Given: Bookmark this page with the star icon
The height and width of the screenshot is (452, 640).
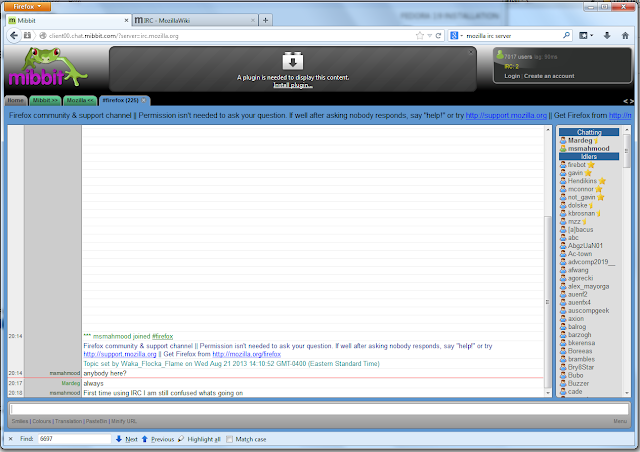Looking at the screenshot, I should (x=420, y=36).
